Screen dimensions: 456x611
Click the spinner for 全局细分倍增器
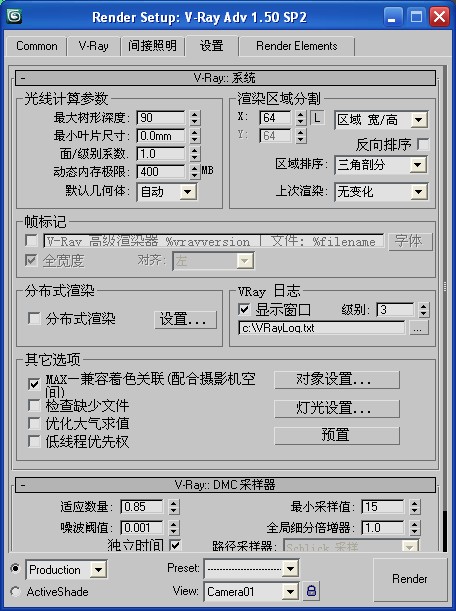click(414, 528)
